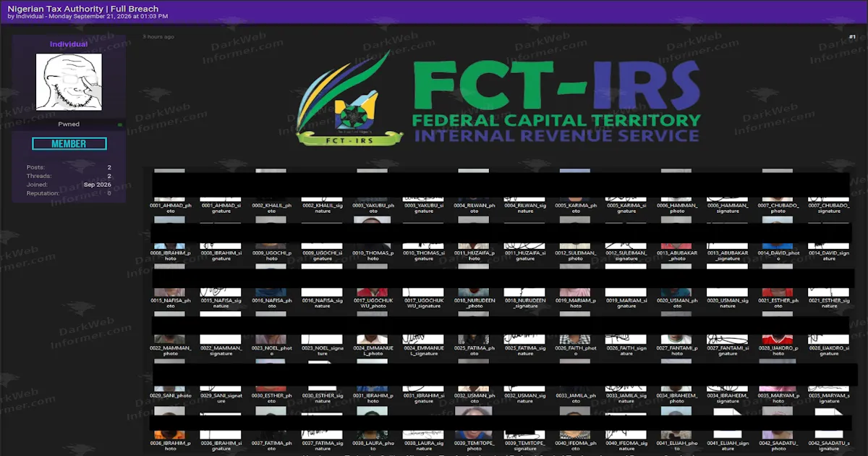Screen dimensions: 868x456
Task: Click the 0016_NAFISA_signature label
Action: [x=323, y=303]
